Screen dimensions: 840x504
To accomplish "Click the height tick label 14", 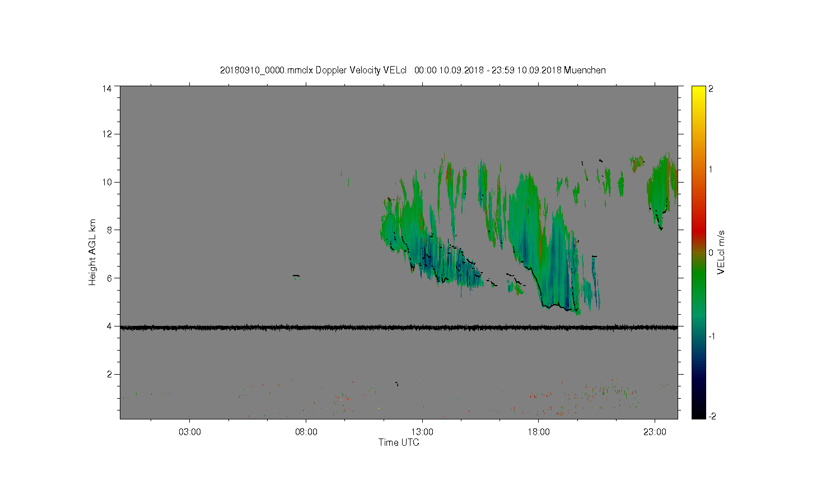I will tap(107, 88).
